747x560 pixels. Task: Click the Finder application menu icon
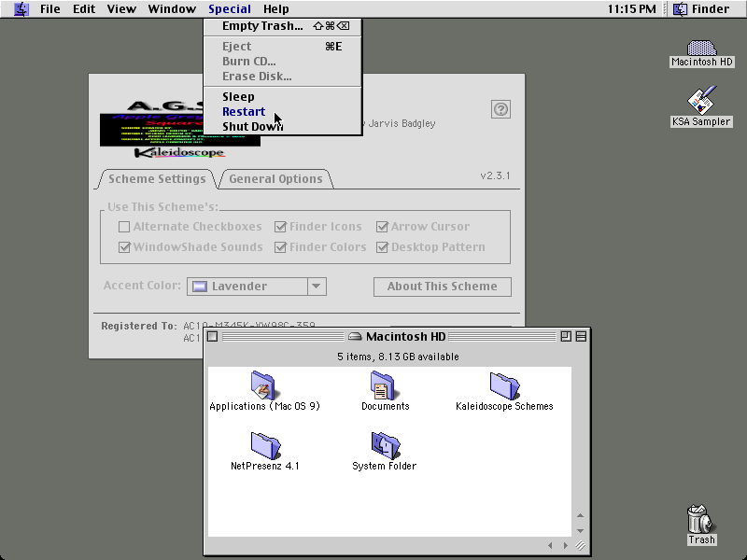point(680,9)
